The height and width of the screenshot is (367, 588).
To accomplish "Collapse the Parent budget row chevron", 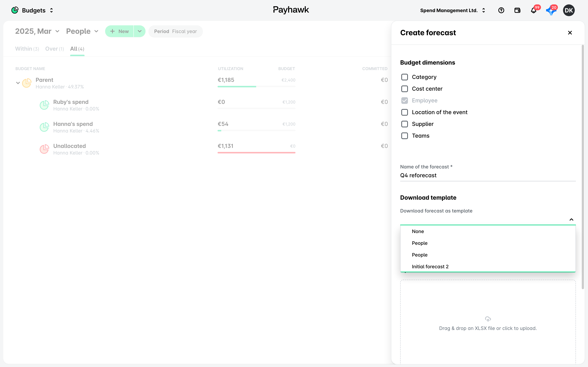I will (x=18, y=83).
